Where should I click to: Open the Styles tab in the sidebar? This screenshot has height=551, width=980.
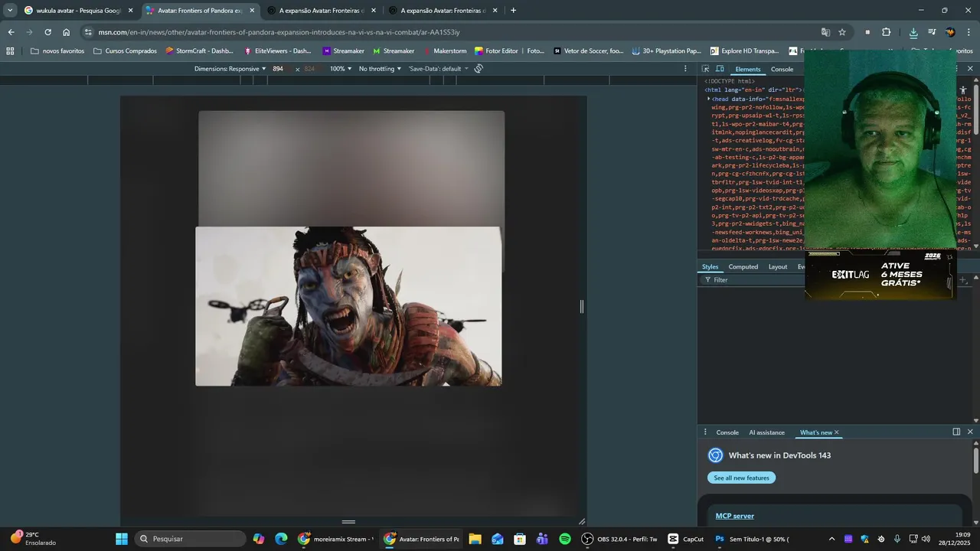click(x=710, y=267)
